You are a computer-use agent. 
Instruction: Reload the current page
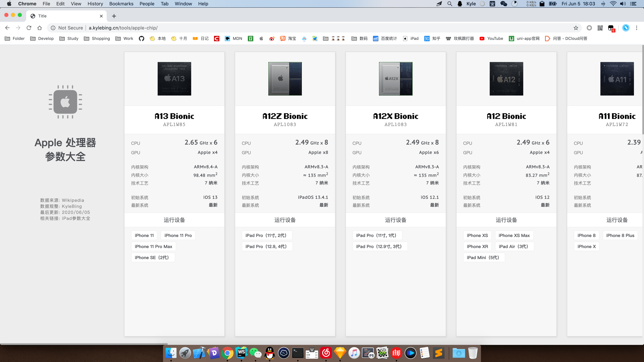pos(29,28)
